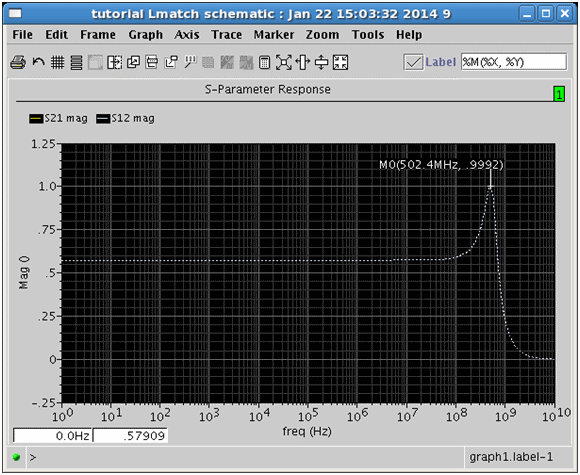The width and height of the screenshot is (580, 475).
Task: Toggle grid lines with grid icon
Action: point(57,62)
